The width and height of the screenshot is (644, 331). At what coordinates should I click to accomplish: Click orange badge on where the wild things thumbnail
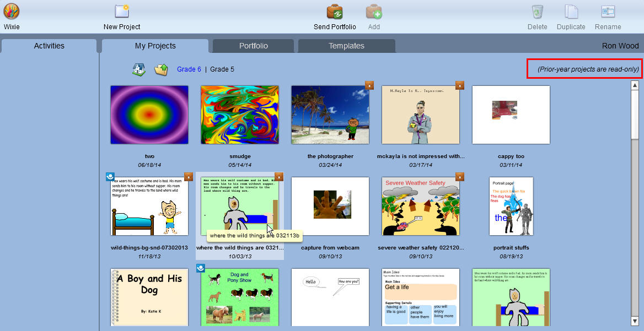pos(279,177)
